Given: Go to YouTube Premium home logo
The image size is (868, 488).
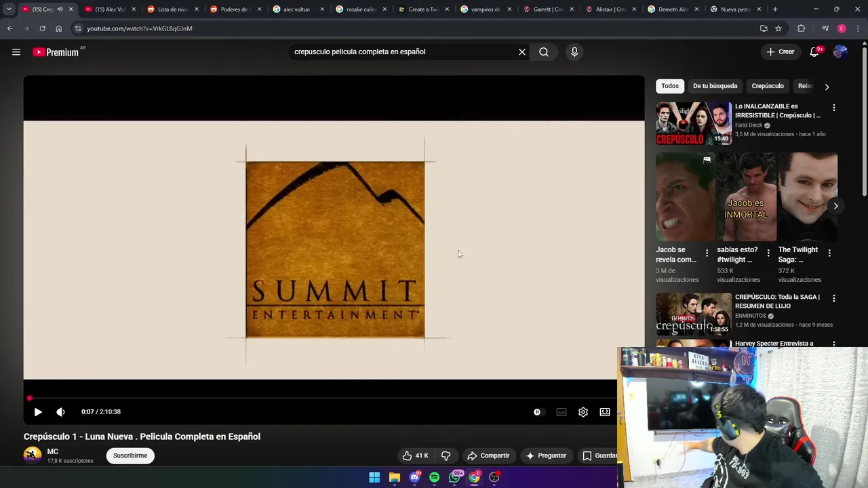Looking at the screenshot, I should pyautogui.click(x=55, y=52).
